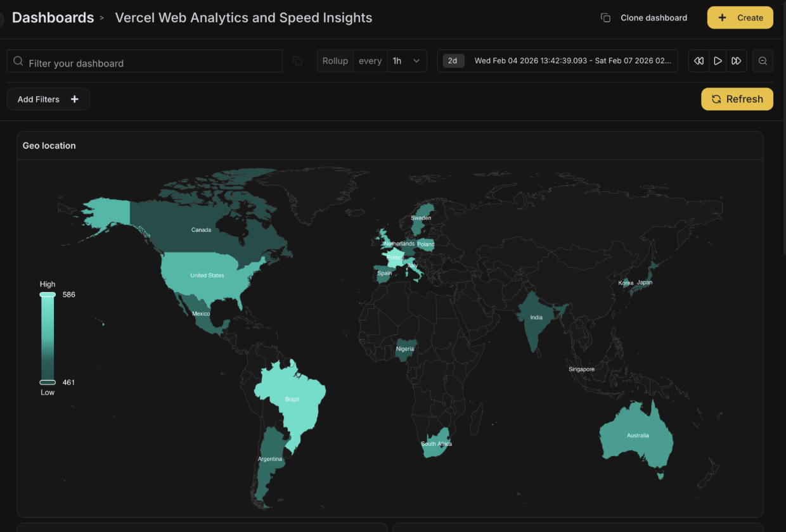Step time range backward

coord(699,61)
